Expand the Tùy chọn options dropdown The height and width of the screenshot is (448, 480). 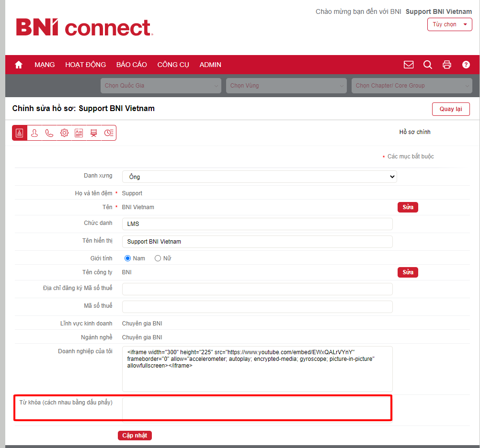(450, 24)
